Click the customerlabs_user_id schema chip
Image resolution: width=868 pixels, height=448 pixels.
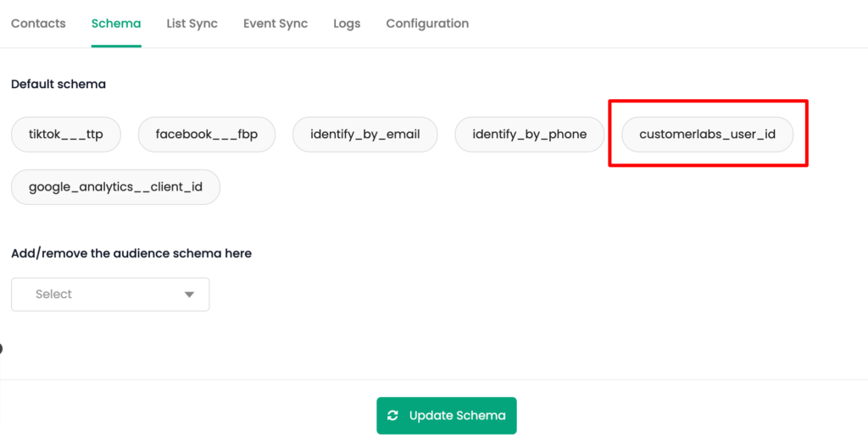click(708, 135)
